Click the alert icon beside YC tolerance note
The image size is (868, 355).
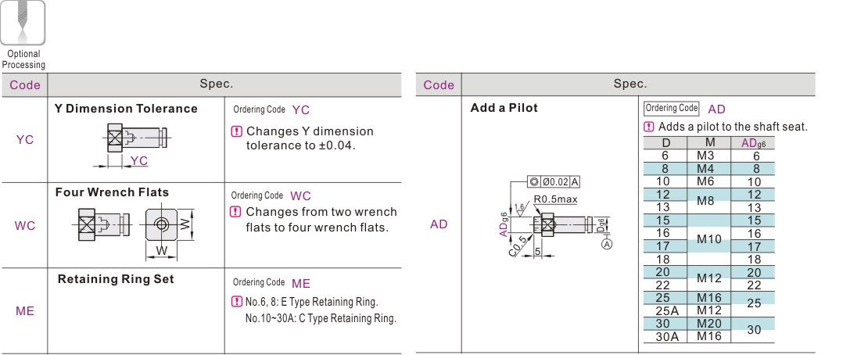[x=236, y=132]
